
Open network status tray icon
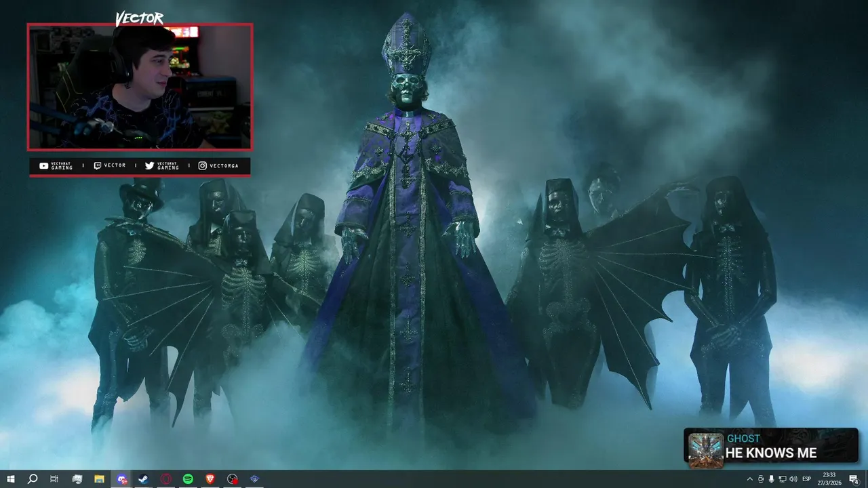click(783, 479)
